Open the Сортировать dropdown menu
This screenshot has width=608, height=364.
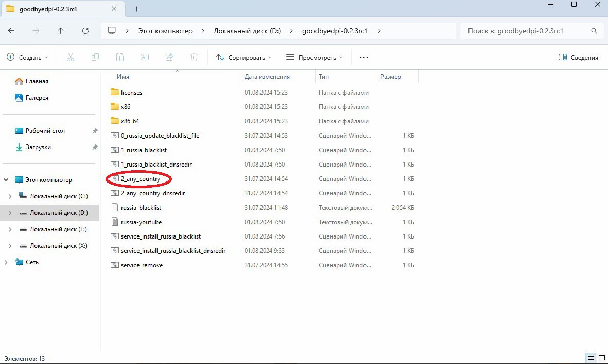[x=244, y=57]
